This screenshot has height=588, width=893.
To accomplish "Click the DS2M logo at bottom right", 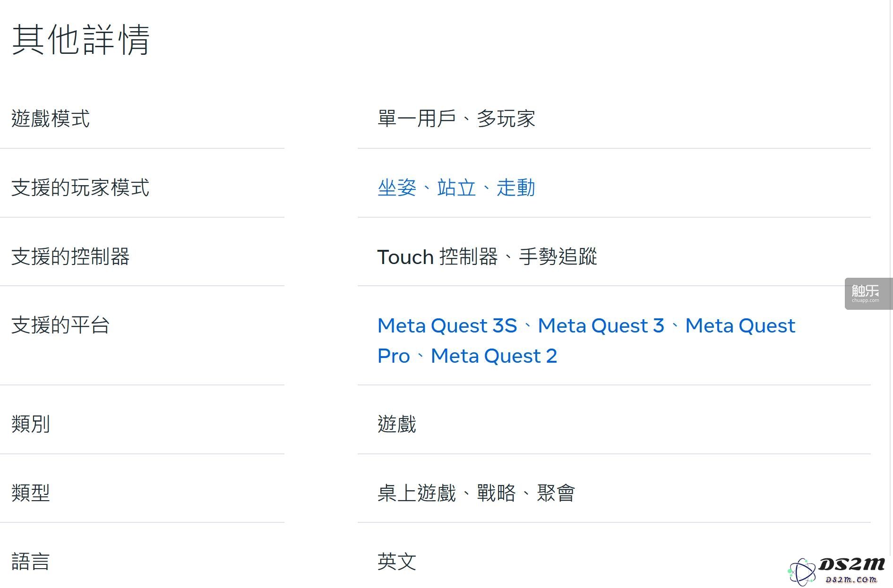I will point(837,571).
